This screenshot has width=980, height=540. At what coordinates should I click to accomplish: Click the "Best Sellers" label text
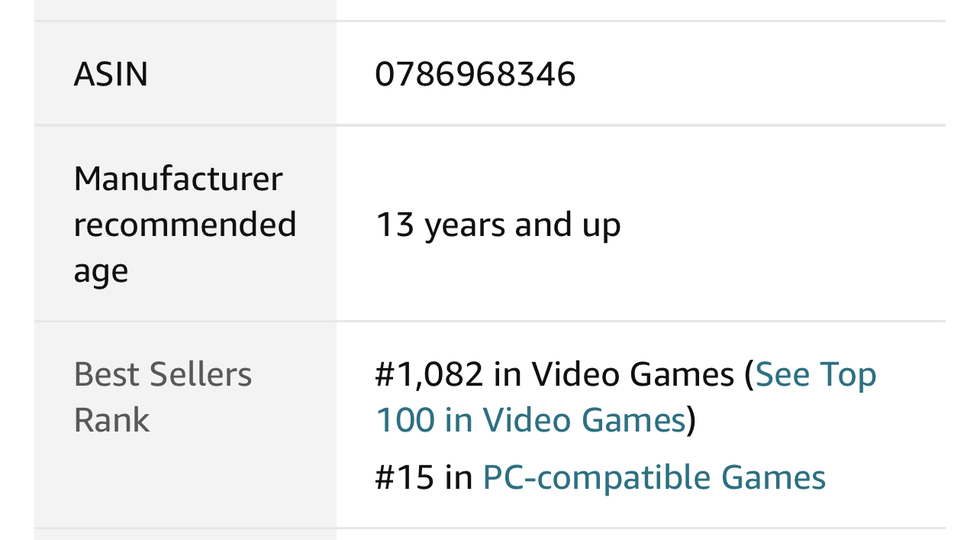[x=163, y=374]
